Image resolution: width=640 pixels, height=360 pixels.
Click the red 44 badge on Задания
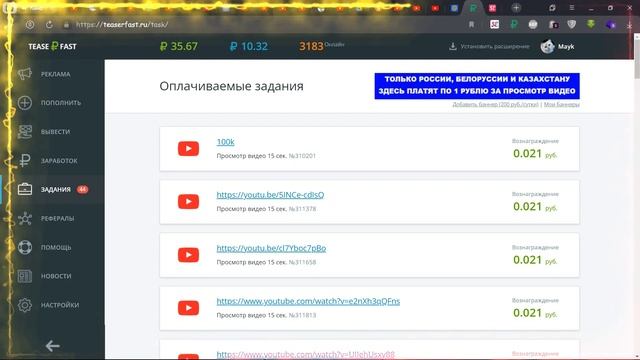pyautogui.click(x=82, y=189)
